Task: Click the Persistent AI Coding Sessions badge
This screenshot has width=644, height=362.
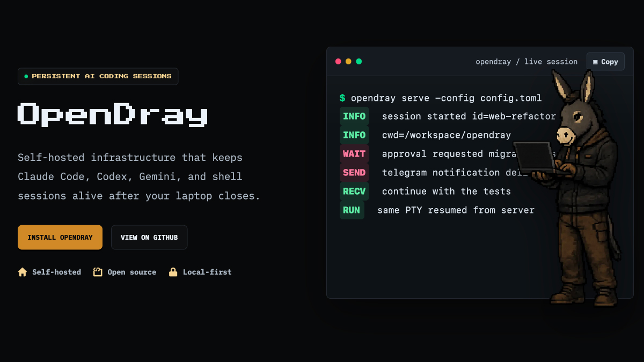Action: pyautogui.click(x=98, y=76)
